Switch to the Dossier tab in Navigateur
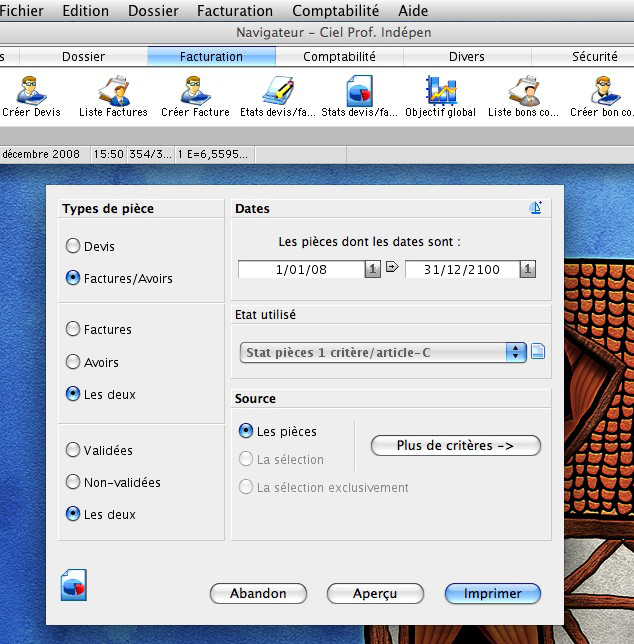This screenshot has width=634, height=644. tap(83, 56)
